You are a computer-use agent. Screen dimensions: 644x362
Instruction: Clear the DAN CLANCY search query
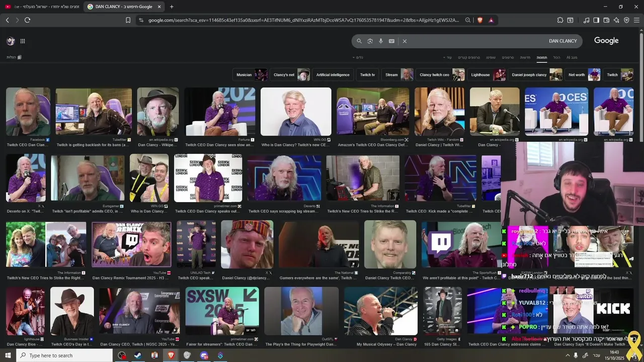(405, 41)
